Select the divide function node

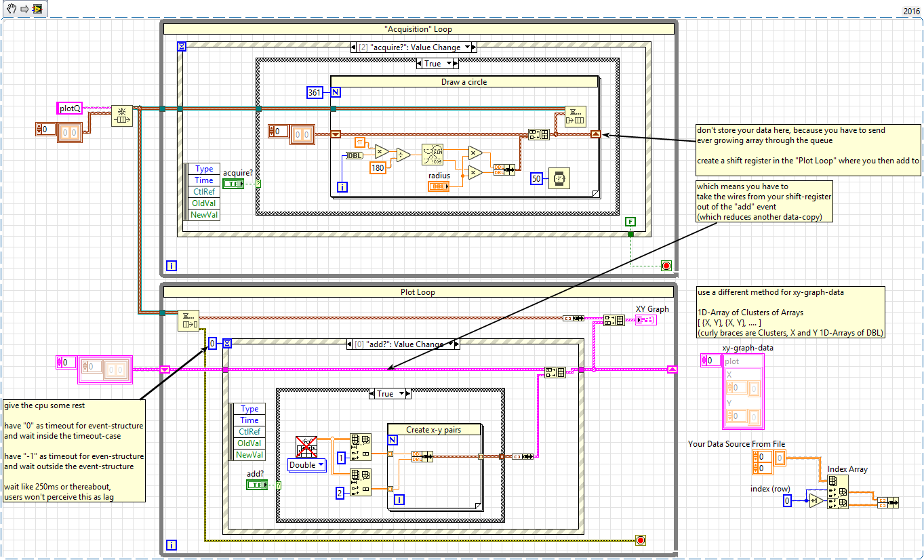[x=403, y=154]
